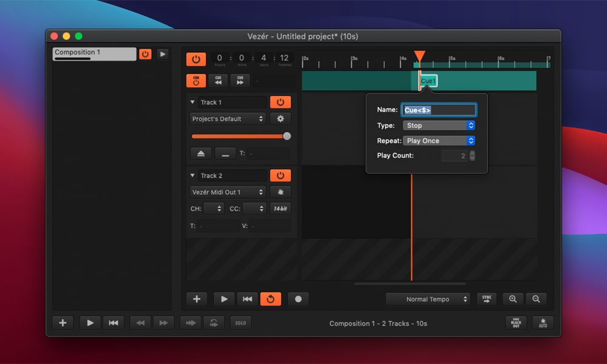Viewport: 607px width, 364px height.
Task: Click the Sync tempo icon
Action: click(x=486, y=299)
